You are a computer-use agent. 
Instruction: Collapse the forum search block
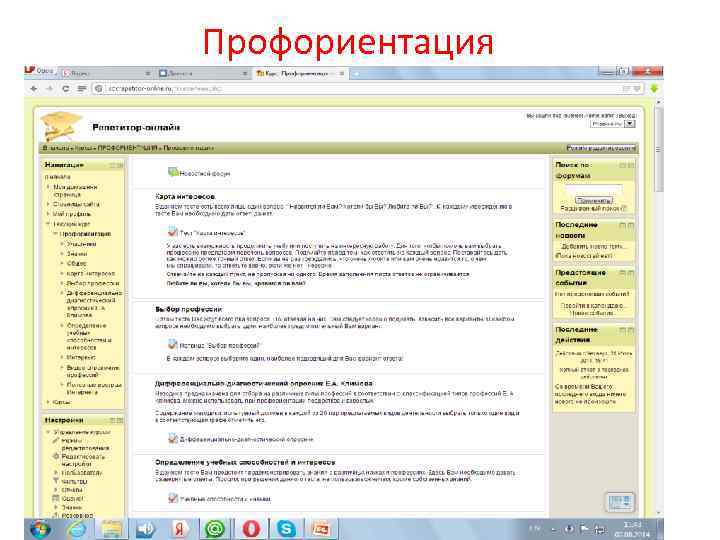pos(623,165)
